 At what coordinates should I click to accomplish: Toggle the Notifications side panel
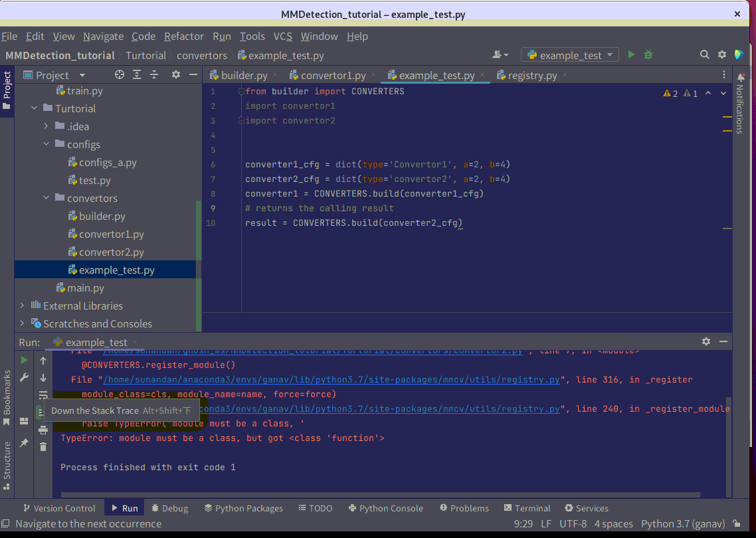coord(740,103)
